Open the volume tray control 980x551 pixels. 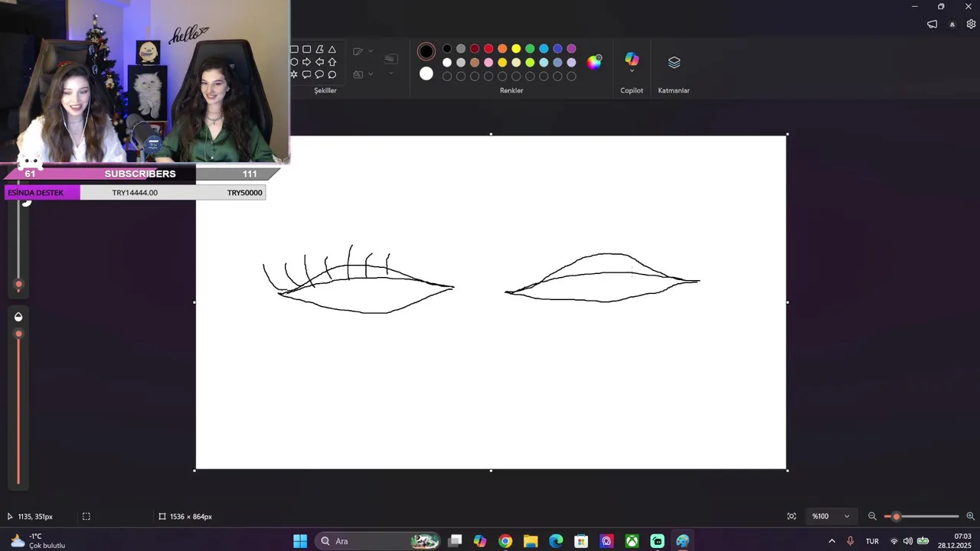pos(908,541)
